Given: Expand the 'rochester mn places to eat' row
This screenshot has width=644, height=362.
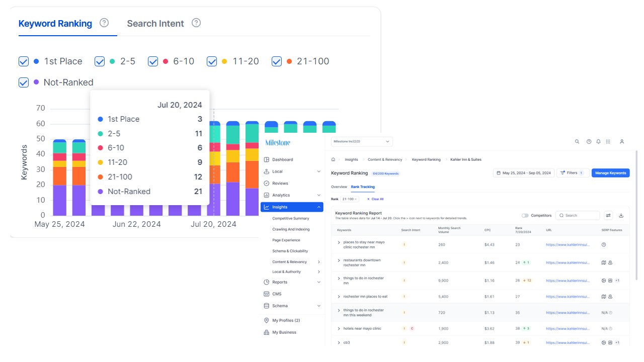Looking at the screenshot, I should coord(339,297).
